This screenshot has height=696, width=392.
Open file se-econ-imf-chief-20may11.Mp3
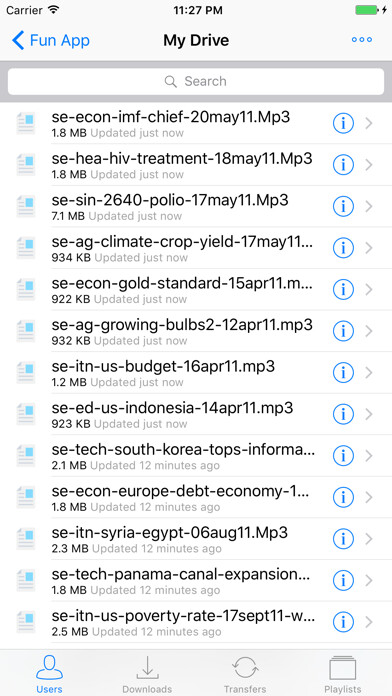[171, 117]
